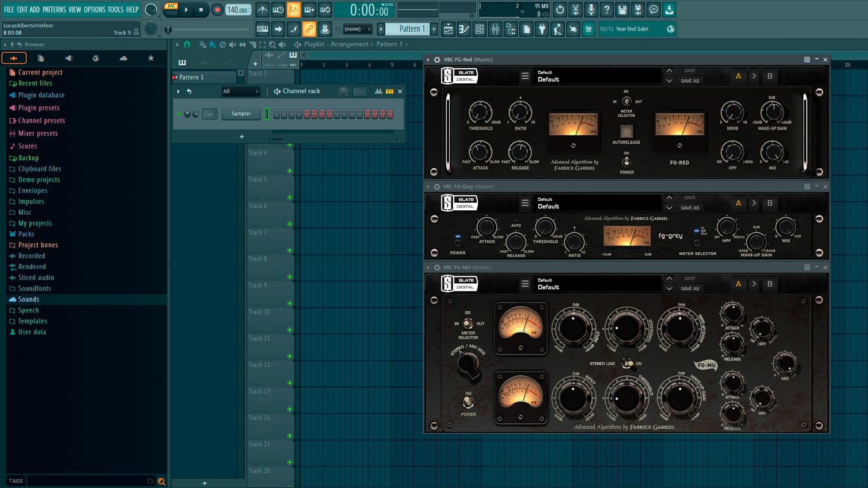This screenshot has width=868, height=488.
Task: Open the '(none)' snap selector dropdown
Action: (x=357, y=29)
